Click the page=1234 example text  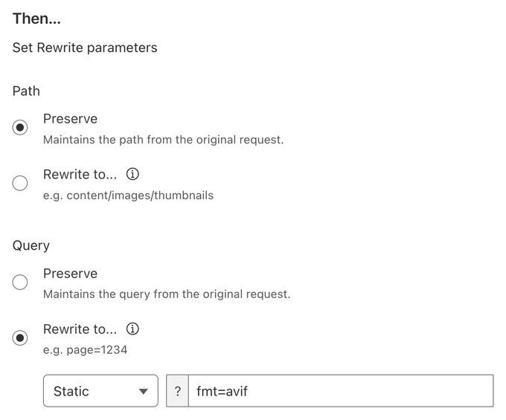coord(85,349)
